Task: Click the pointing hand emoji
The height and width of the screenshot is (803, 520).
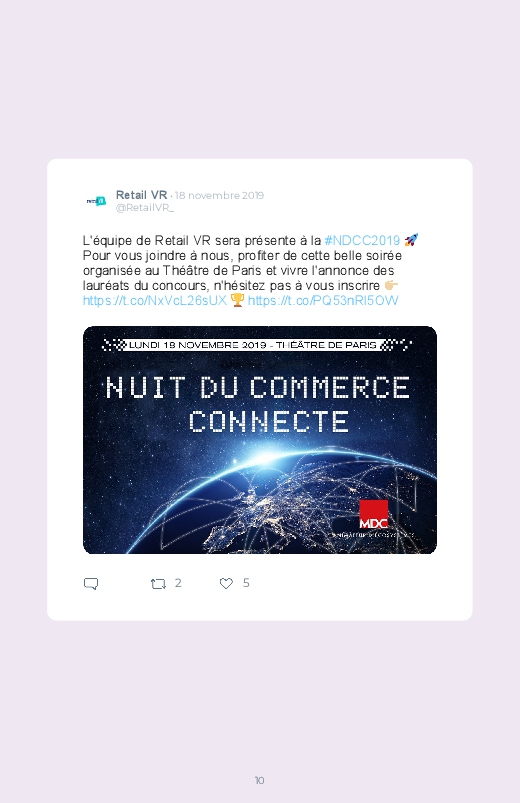Action: click(391, 285)
